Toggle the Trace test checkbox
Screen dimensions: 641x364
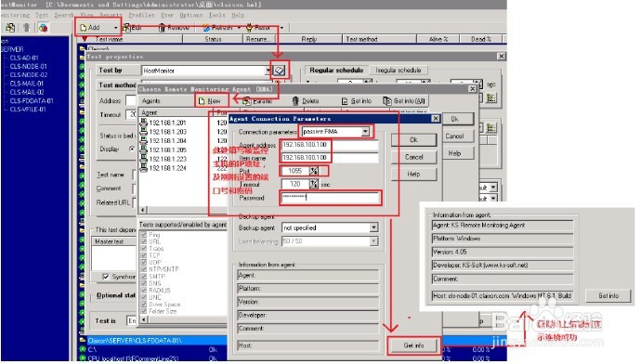pyautogui.click(x=143, y=249)
